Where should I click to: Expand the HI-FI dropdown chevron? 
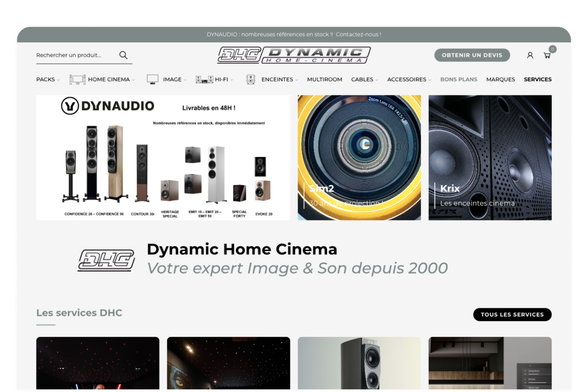pos(232,80)
